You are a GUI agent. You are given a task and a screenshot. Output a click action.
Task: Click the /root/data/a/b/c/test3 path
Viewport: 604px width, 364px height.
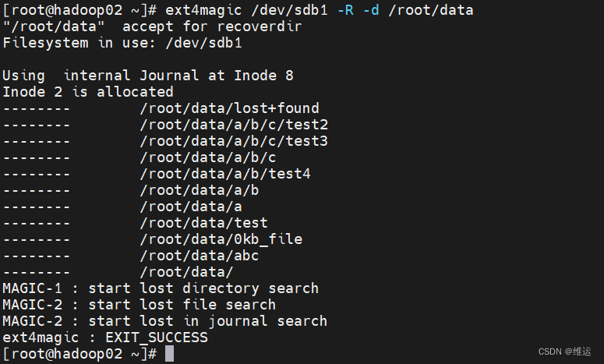click(x=234, y=141)
